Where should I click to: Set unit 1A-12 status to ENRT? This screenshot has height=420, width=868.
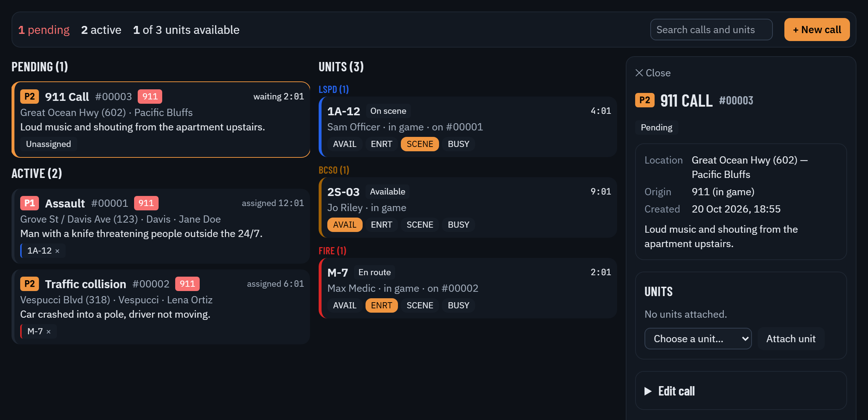click(381, 144)
